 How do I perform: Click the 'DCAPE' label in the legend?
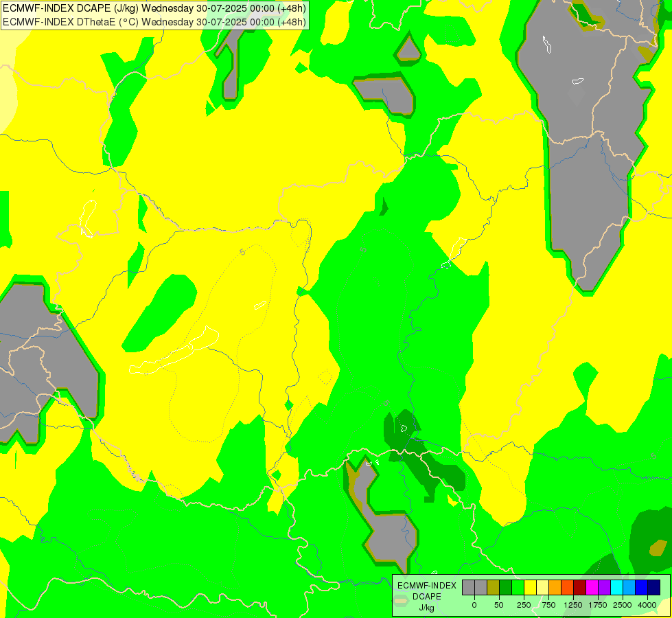point(427,597)
